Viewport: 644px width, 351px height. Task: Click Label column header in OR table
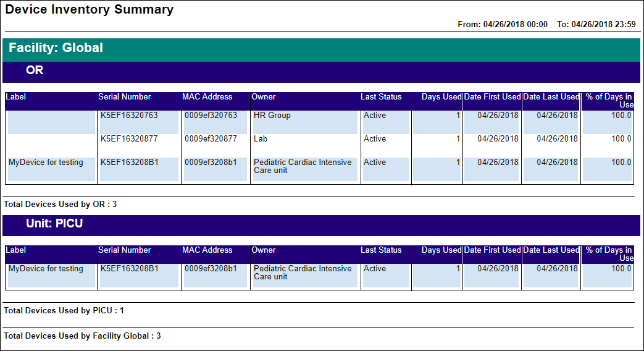[x=15, y=96]
